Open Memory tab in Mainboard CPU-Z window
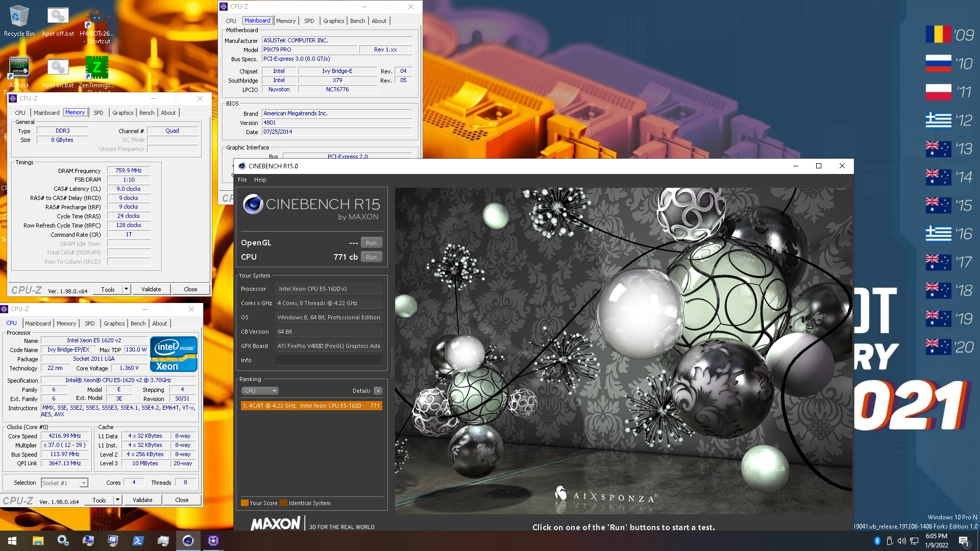This screenshot has height=551, width=980. tap(286, 21)
